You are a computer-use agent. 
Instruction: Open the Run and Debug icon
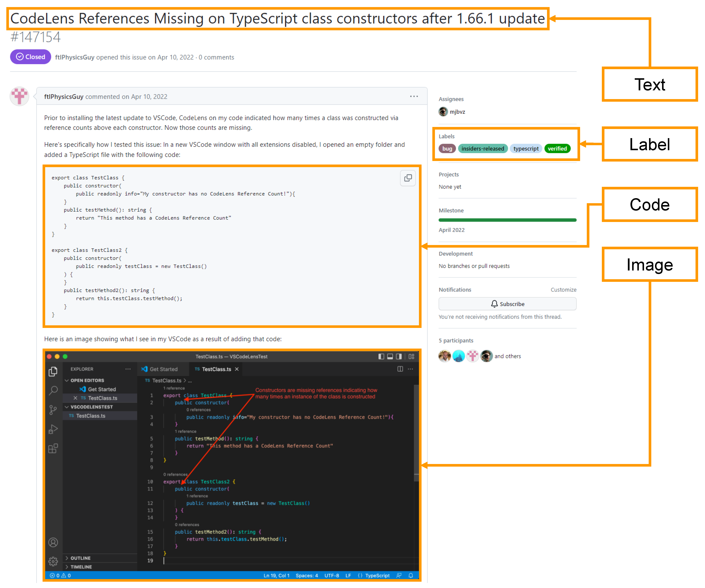[x=53, y=429]
